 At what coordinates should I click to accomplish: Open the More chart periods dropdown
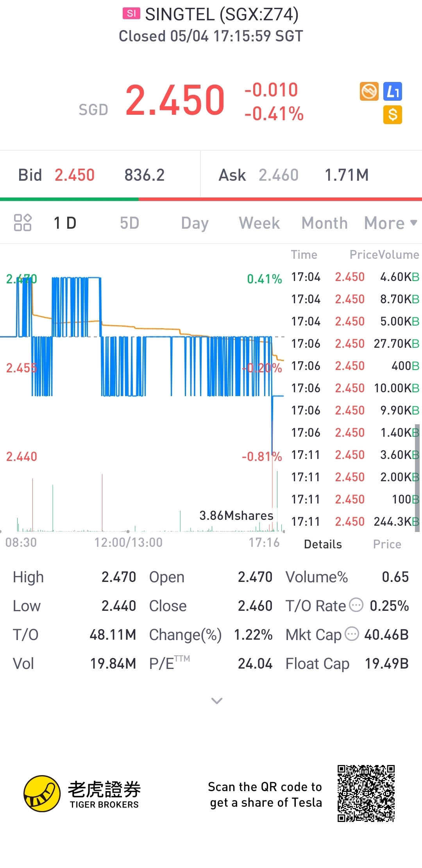pyautogui.click(x=391, y=223)
